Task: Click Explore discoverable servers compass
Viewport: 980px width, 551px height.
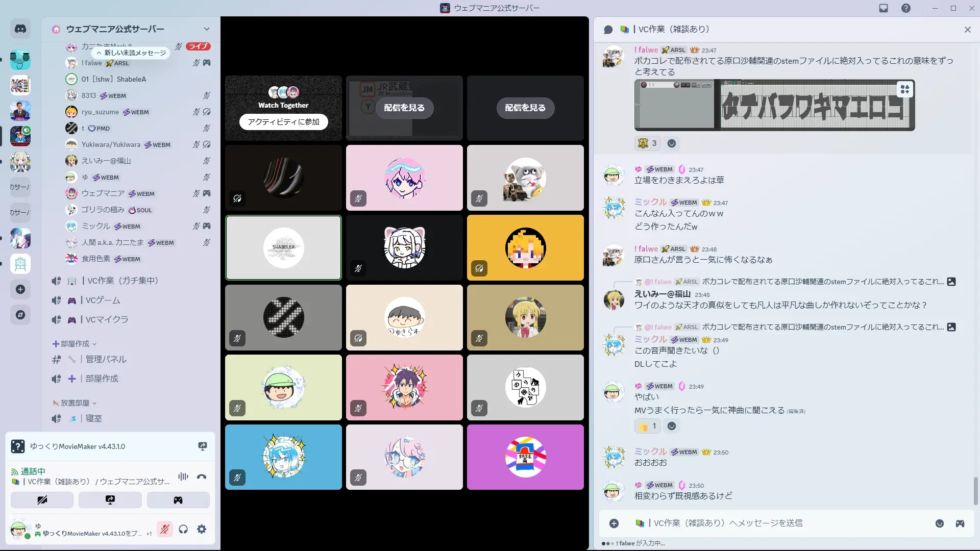Action: tap(20, 315)
